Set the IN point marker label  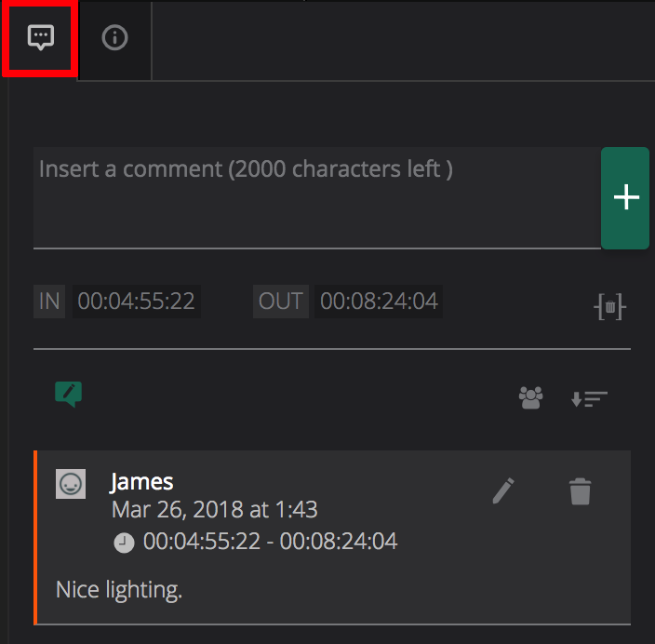tap(49, 301)
